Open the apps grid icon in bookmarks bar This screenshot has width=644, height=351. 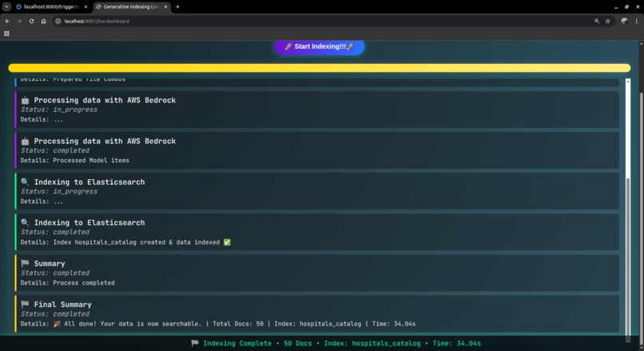(6, 34)
